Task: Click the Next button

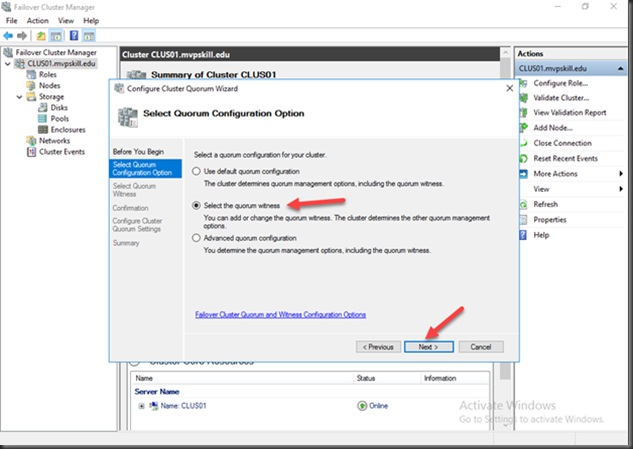Action: 429,347
